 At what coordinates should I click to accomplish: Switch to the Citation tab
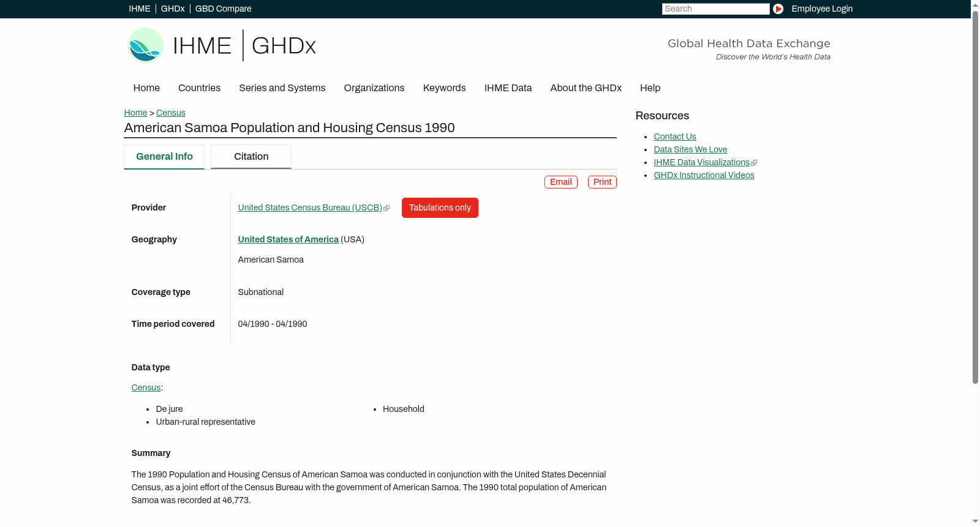(x=251, y=157)
